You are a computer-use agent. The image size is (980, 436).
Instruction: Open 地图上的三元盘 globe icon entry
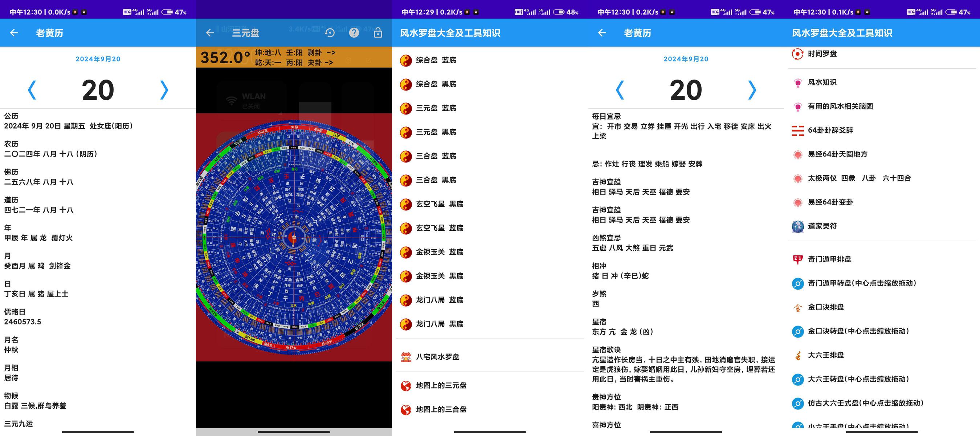(x=490, y=385)
